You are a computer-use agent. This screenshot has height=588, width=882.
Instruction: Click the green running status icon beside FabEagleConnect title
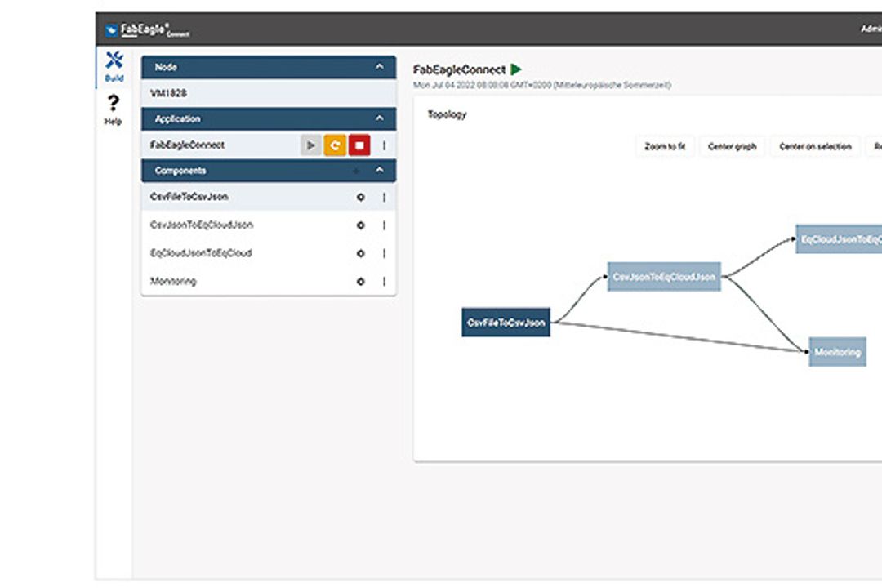click(x=516, y=69)
